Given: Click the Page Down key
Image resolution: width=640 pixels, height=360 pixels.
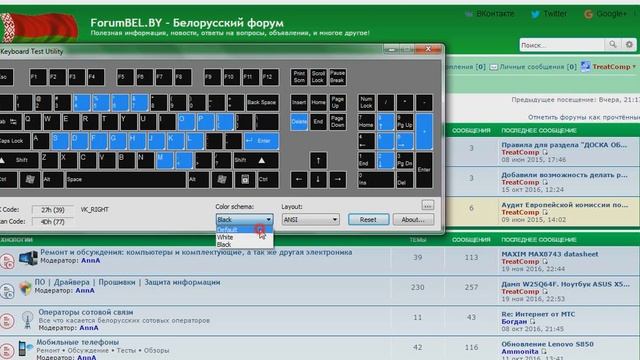Looking at the screenshot, I should [x=338, y=122].
